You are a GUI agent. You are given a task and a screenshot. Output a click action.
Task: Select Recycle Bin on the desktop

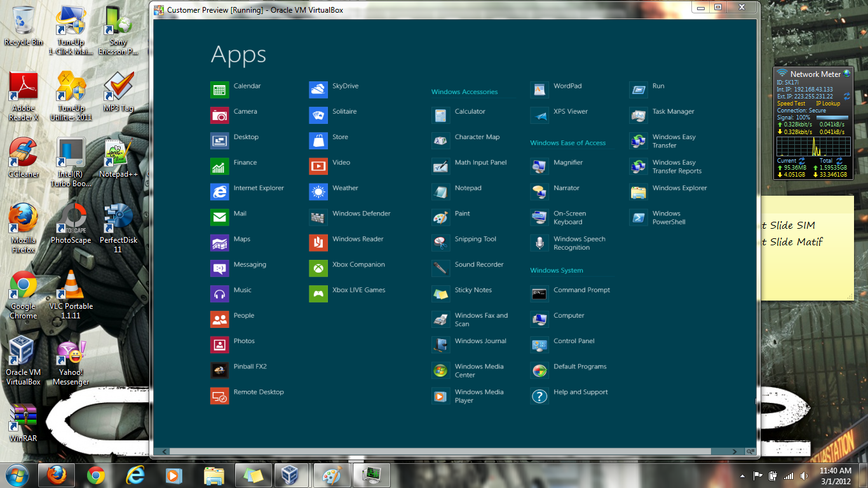pos(24,26)
